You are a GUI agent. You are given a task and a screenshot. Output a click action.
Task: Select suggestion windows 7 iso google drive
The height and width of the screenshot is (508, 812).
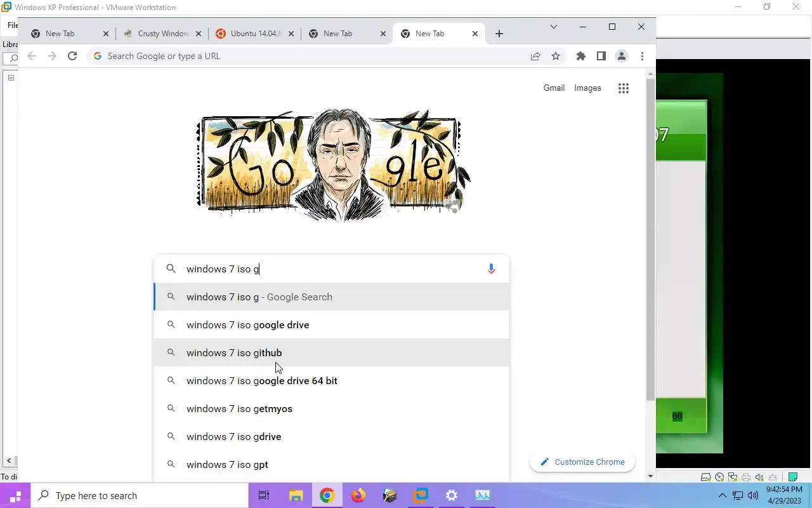pyautogui.click(x=331, y=325)
